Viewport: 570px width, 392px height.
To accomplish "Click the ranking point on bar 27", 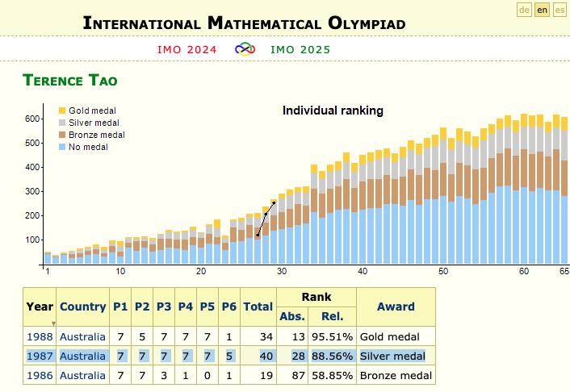I will pos(258,235).
